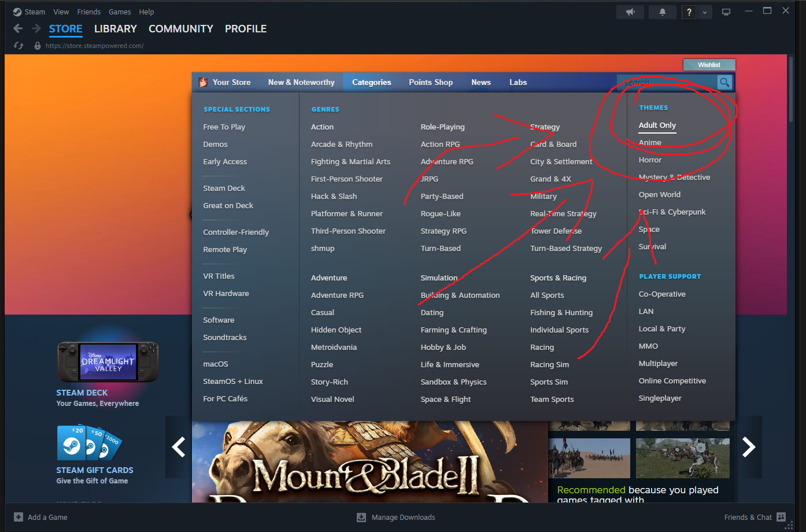806x532 pixels.
Task: Open the Your Store dropdown
Action: tap(231, 82)
